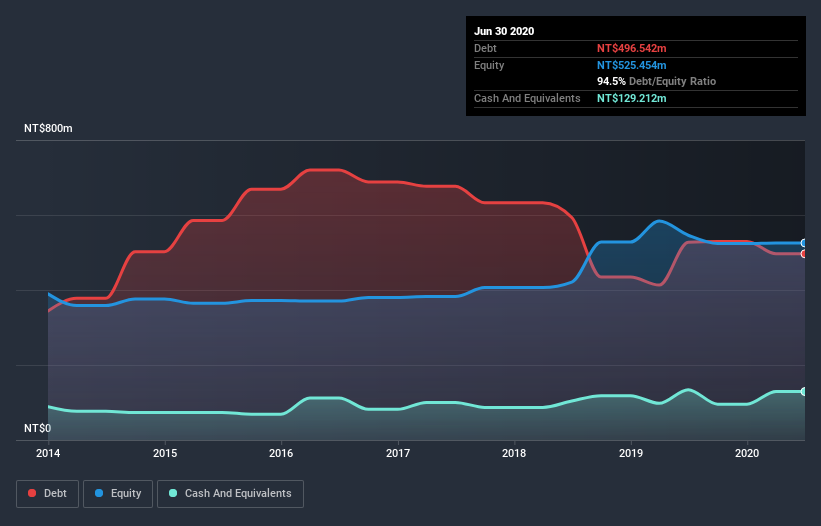
Task: Click Cash And Equivalents label in tooltip
Action: click(x=527, y=98)
